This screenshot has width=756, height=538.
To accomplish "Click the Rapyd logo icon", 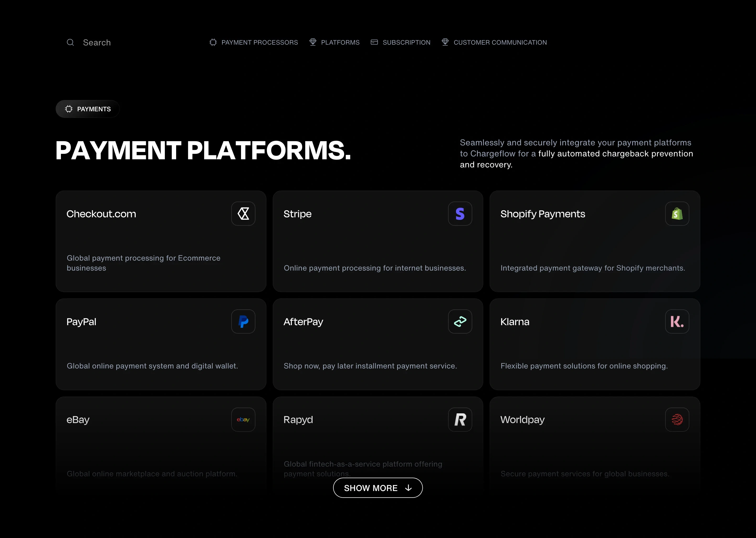I will click(x=460, y=419).
